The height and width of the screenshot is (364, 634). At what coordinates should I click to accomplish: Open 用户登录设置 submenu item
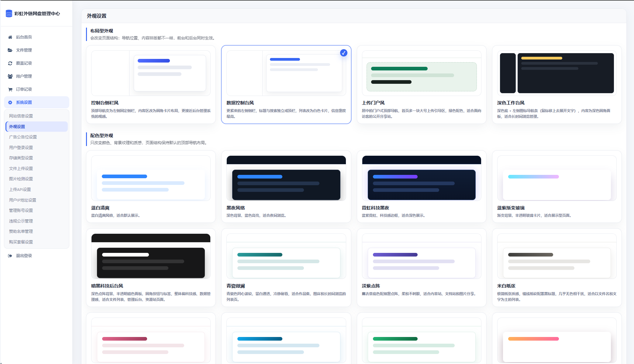(x=36, y=148)
